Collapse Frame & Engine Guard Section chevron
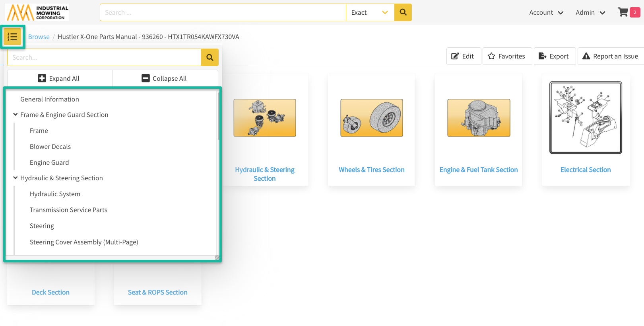This screenshot has width=644, height=326. [x=16, y=115]
